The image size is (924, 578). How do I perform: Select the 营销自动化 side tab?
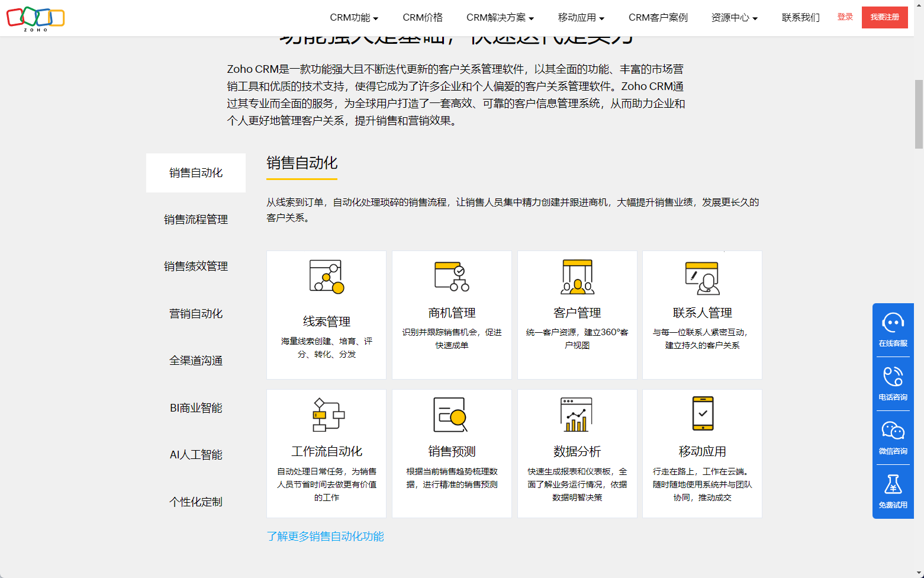tap(196, 314)
